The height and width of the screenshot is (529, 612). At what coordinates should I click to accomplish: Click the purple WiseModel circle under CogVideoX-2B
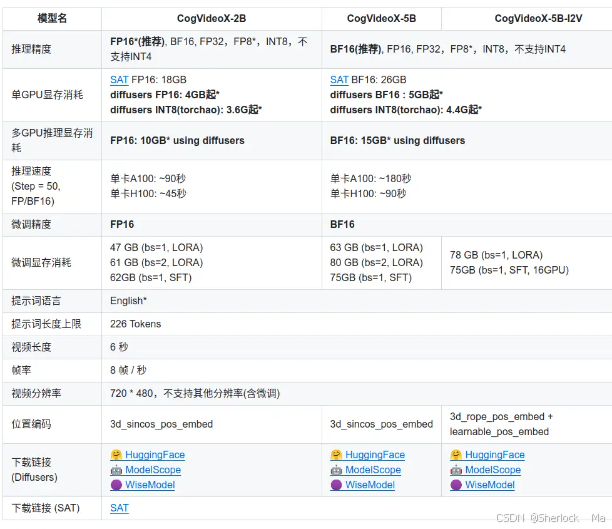click(116, 485)
